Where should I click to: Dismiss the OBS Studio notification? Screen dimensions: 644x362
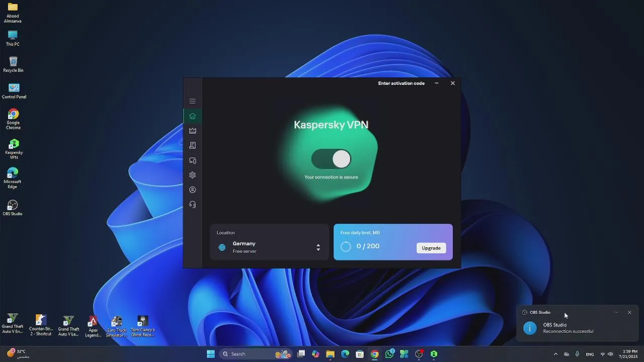pos(629,312)
